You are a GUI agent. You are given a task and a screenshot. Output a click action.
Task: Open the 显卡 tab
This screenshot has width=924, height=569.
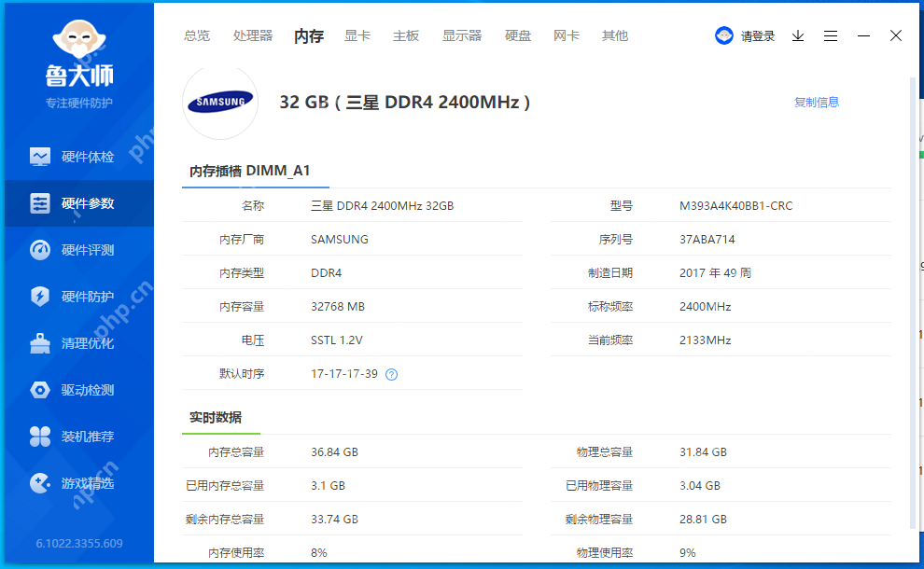click(357, 35)
